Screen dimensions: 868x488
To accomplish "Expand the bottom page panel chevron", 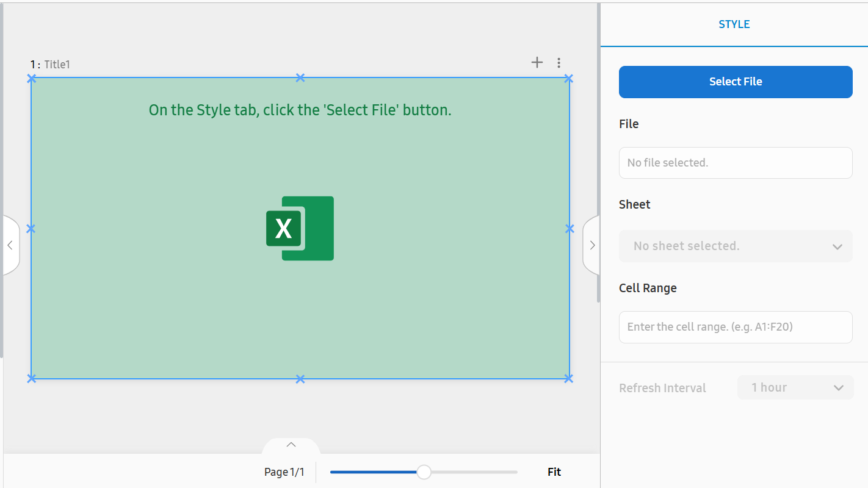I will pos(291,445).
